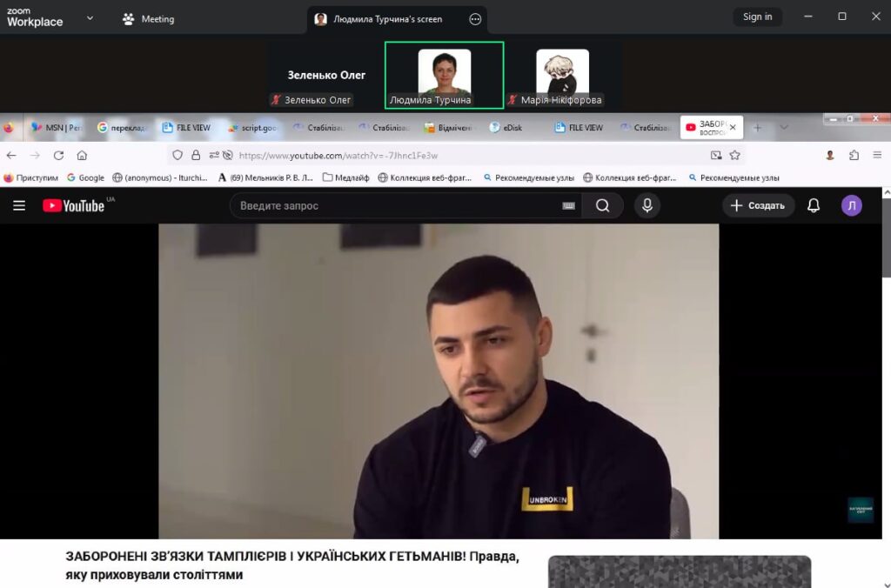
Task: Click the Zoom Sign in button
Action: pyautogui.click(x=757, y=17)
